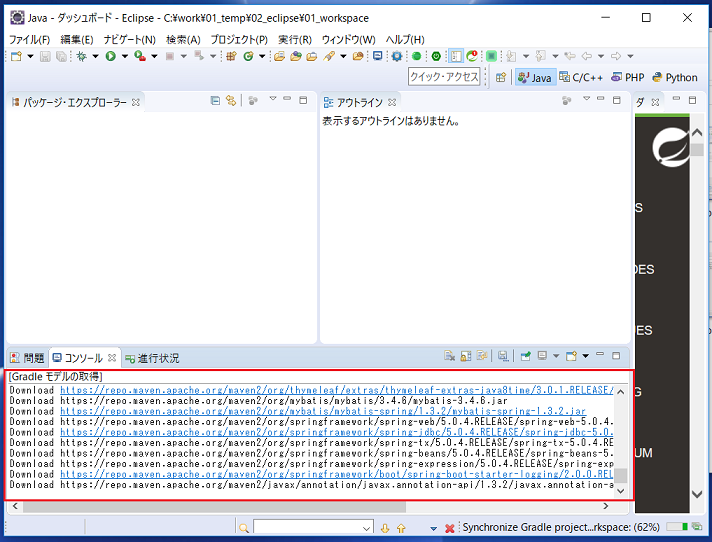
Task: Open the ヘルプ(H) menu
Action: coord(405,40)
